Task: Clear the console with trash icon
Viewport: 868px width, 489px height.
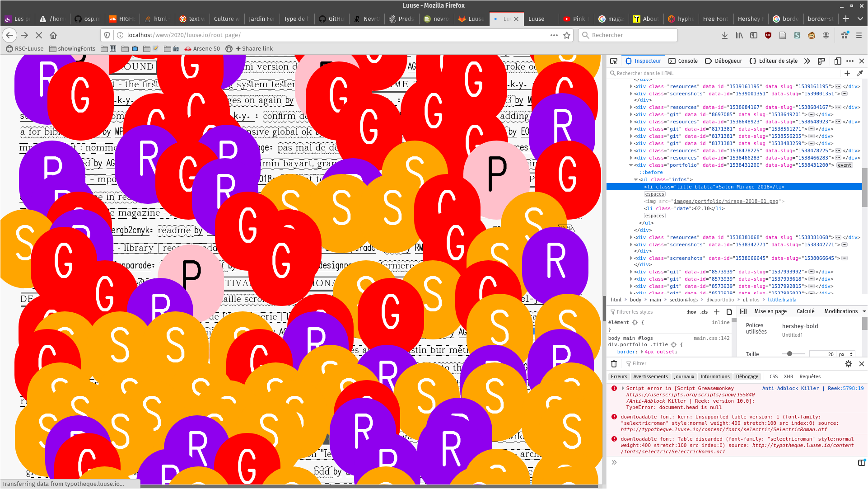Action: 614,364
